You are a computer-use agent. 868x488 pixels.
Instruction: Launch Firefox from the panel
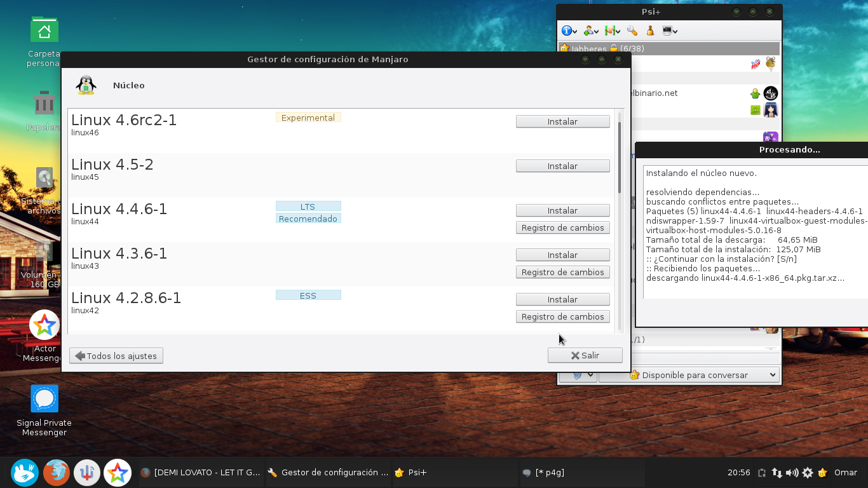56,472
